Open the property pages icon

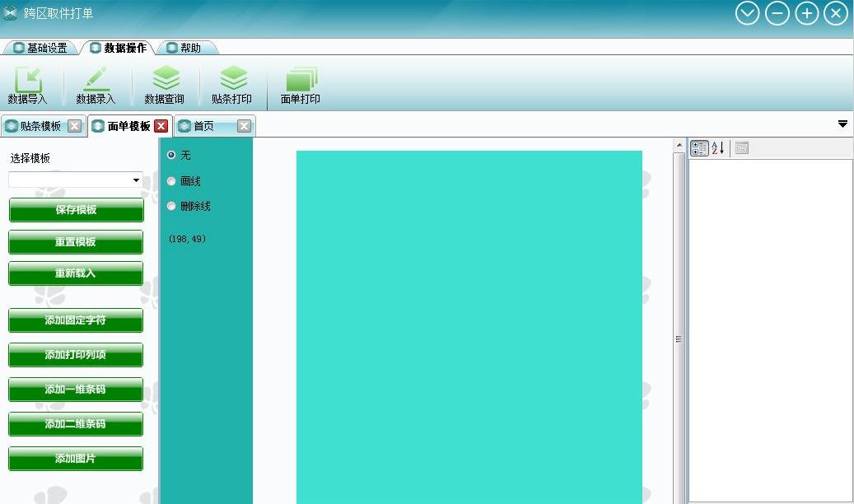pyautogui.click(x=742, y=148)
